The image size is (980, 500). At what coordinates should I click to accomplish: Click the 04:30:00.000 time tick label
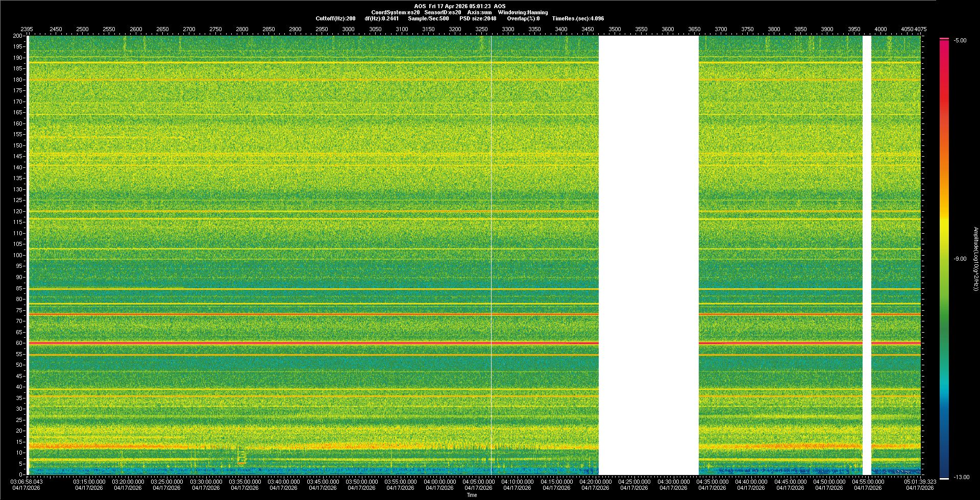point(673,482)
